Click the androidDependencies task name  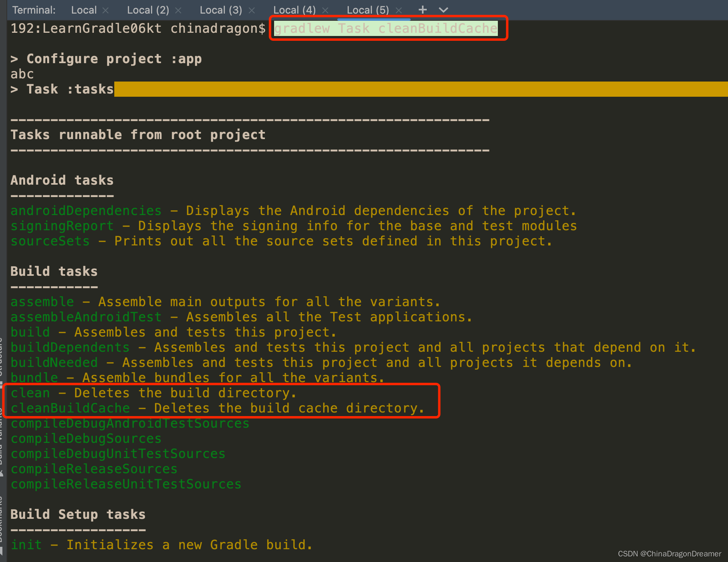[x=86, y=211]
